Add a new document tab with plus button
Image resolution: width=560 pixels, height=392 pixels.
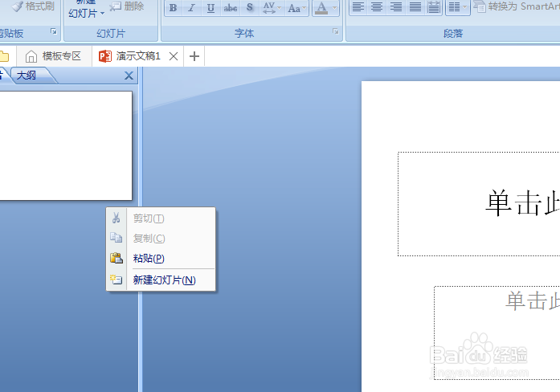point(194,56)
